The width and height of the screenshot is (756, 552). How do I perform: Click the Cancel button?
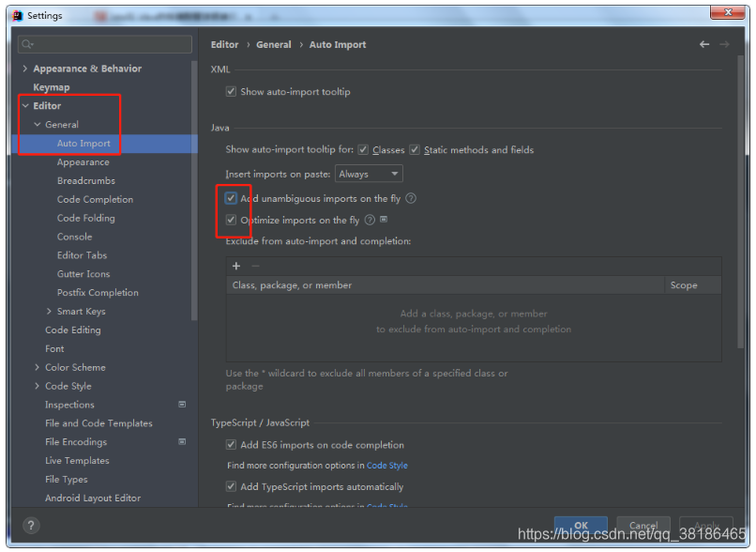(643, 526)
